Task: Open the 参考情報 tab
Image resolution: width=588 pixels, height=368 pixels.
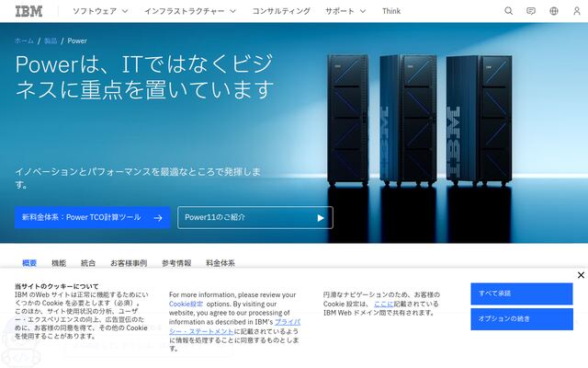Action: coord(176,263)
